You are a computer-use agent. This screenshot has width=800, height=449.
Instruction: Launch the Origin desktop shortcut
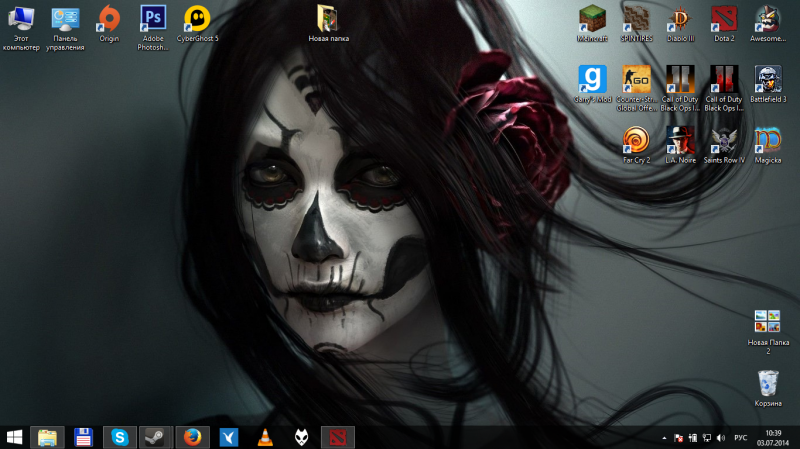click(109, 24)
